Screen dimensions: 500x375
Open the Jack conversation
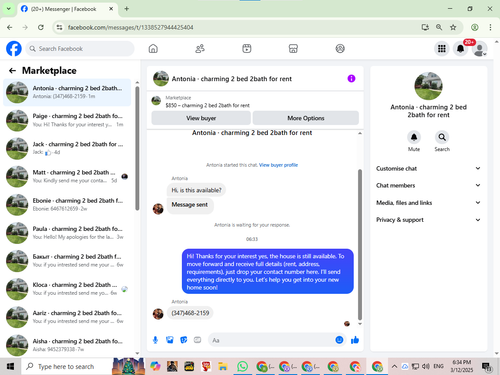coord(67,148)
